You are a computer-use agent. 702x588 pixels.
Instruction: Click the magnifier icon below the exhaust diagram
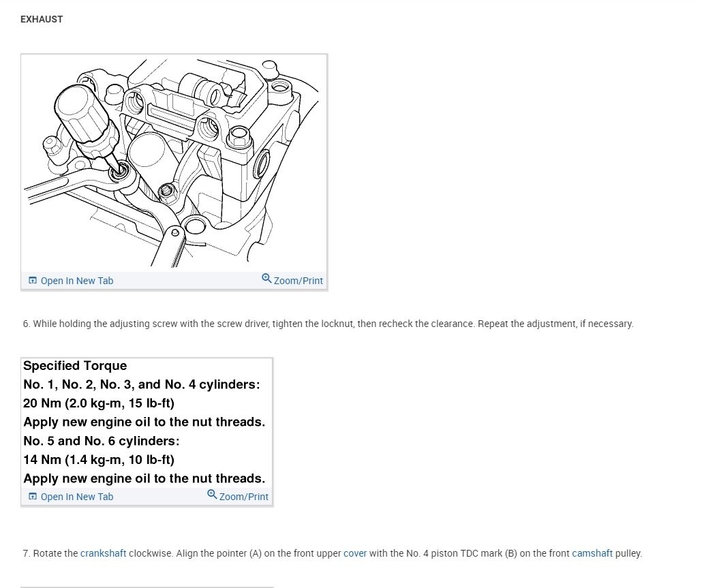click(266, 279)
